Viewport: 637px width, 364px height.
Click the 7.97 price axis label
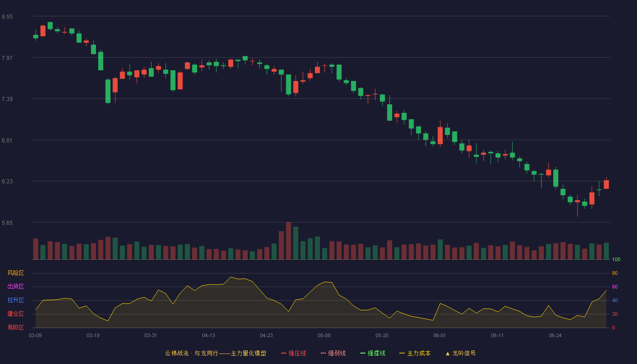click(7, 58)
